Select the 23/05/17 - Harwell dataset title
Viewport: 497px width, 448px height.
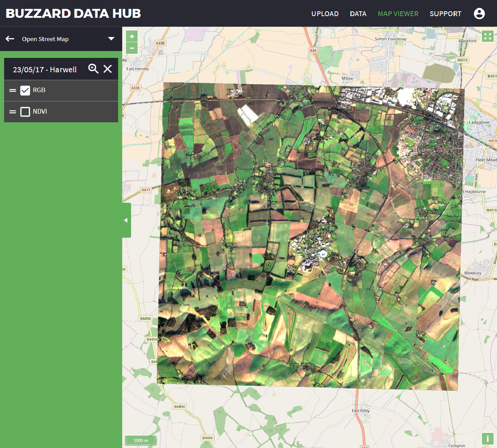pos(45,70)
